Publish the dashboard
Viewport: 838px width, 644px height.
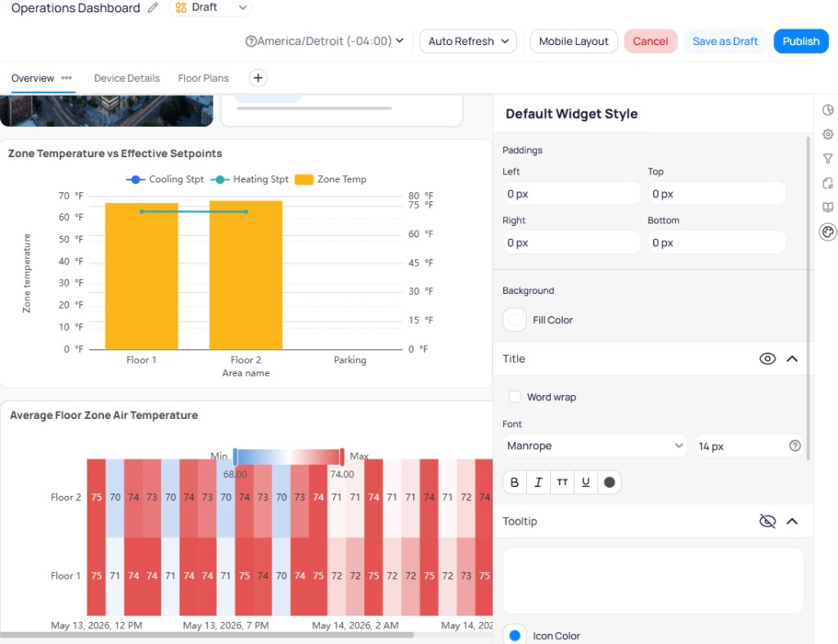(800, 41)
